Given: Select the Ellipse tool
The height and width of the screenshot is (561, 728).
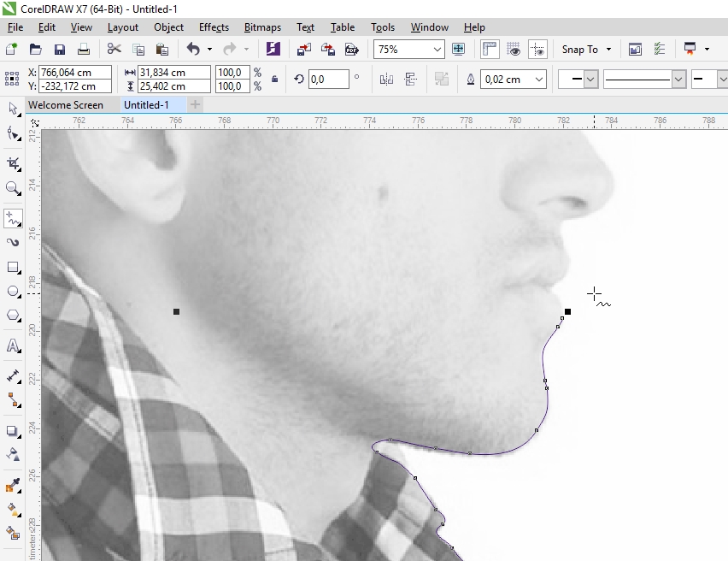Looking at the screenshot, I should [13, 292].
